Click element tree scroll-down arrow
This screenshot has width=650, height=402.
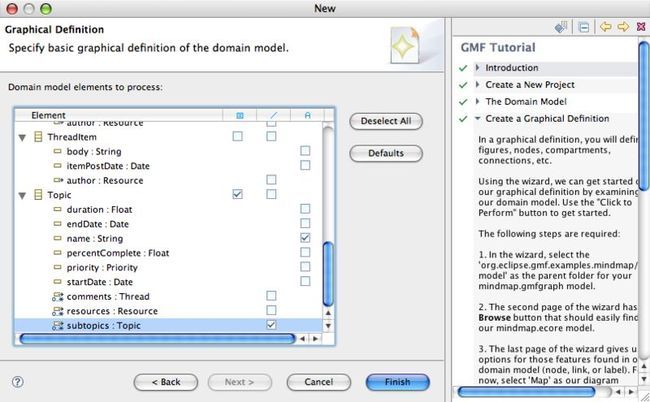point(328,326)
